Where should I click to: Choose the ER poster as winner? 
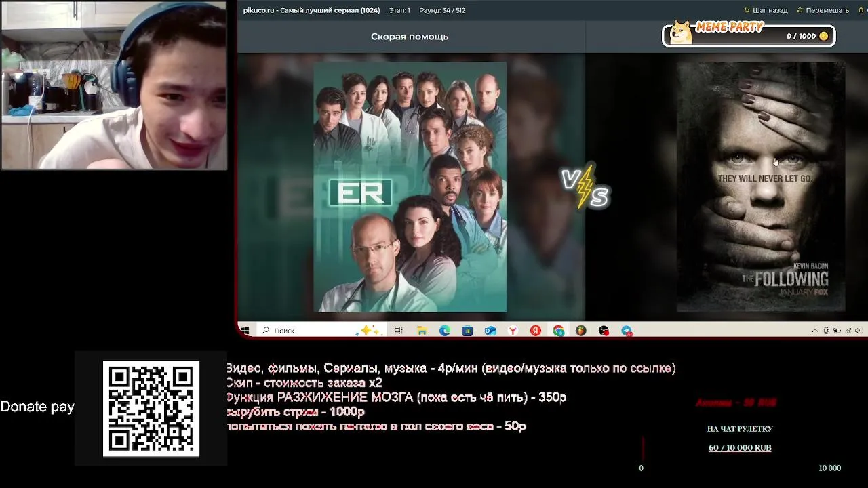tap(410, 187)
